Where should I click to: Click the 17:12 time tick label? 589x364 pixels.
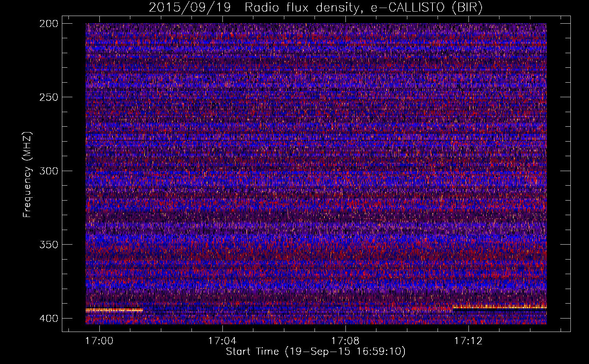[x=469, y=341]
